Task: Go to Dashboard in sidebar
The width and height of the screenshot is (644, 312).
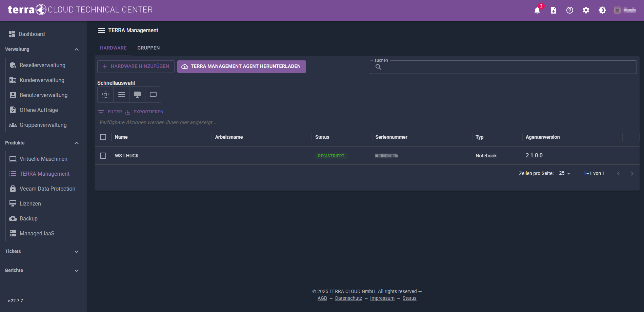Action: pos(26,34)
